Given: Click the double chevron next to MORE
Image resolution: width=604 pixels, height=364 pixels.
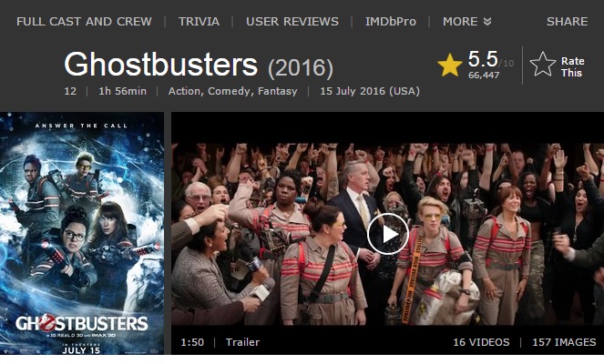Looking at the screenshot, I should tap(486, 22).
